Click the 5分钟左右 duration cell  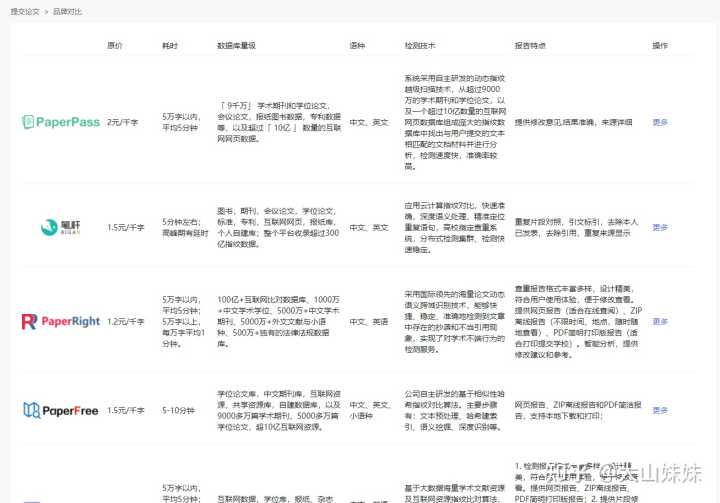pyautogui.click(x=185, y=227)
